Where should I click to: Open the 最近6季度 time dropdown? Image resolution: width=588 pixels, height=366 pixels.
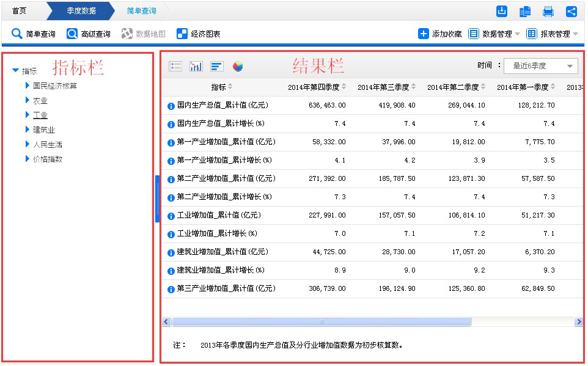tap(541, 66)
